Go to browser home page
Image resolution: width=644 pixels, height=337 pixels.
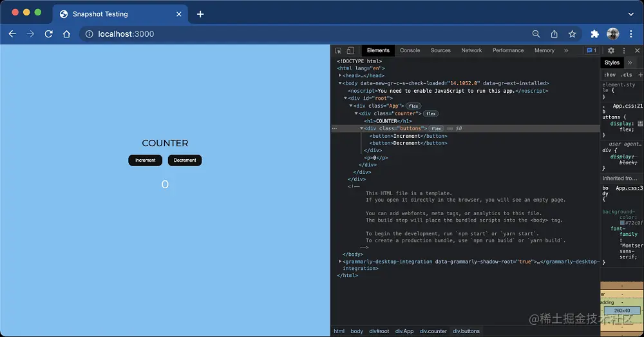pos(66,34)
